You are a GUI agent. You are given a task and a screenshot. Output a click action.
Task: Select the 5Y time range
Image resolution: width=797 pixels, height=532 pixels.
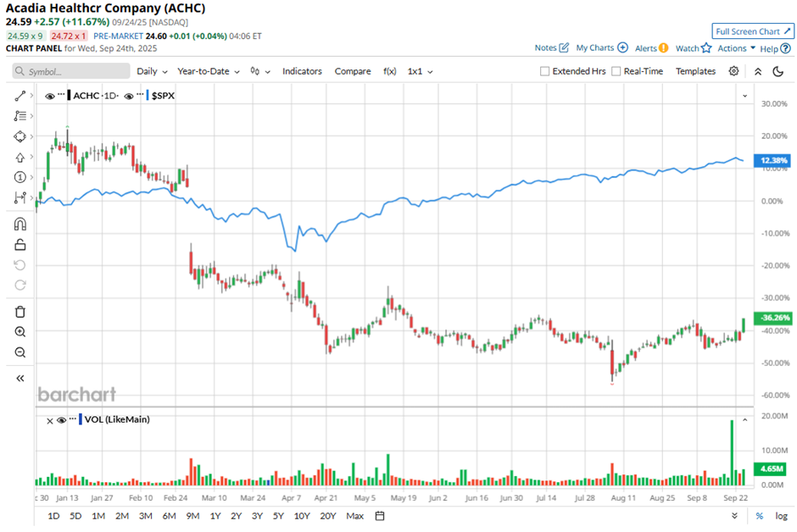point(278,516)
